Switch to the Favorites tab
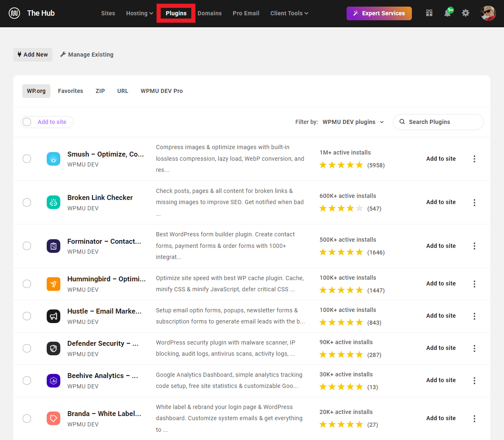Screen dimensions: 504x440 point(71,91)
